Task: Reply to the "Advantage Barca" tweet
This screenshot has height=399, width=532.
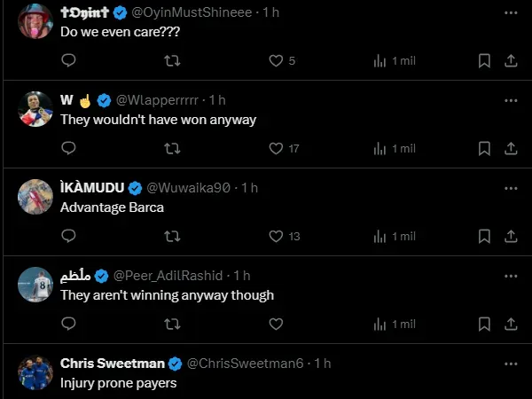Action: coord(68,237)
